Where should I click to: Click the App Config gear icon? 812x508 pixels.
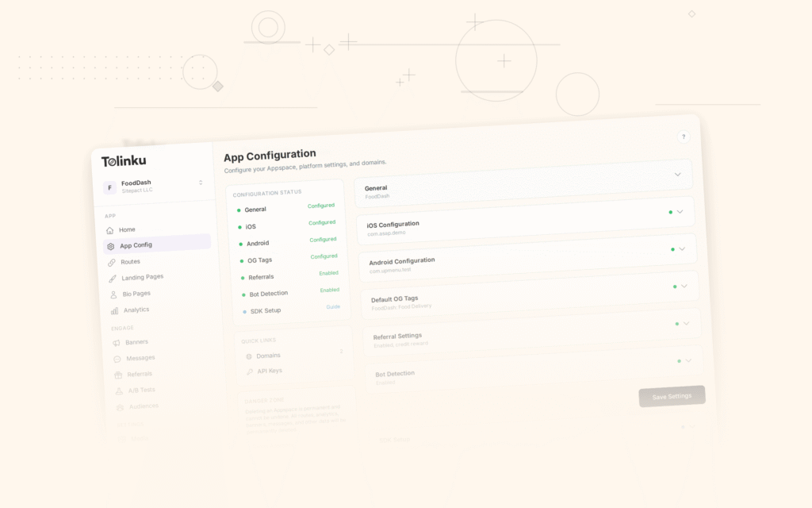(109, 245)
